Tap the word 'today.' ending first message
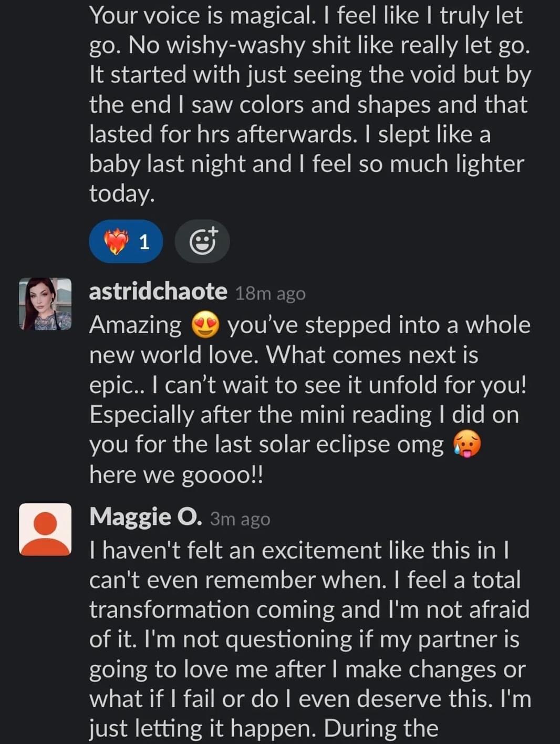The width and height of the screenshot is (560, 744). (x=122, y=193)
